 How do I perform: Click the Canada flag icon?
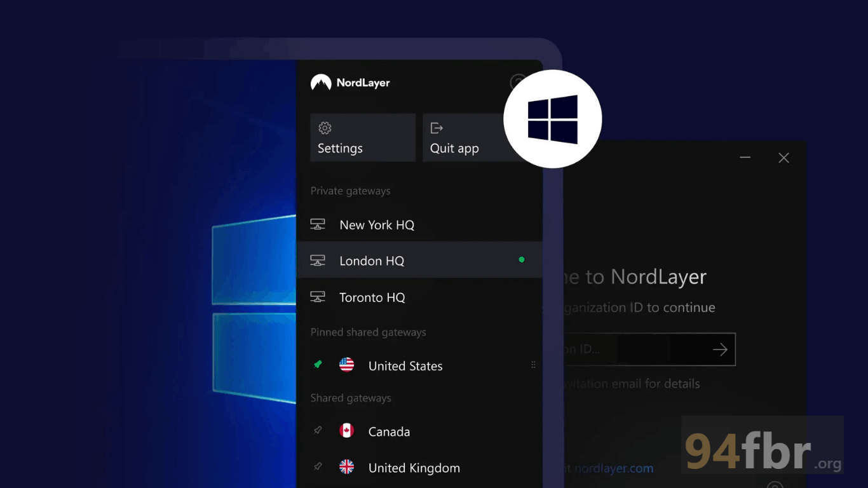347,430
